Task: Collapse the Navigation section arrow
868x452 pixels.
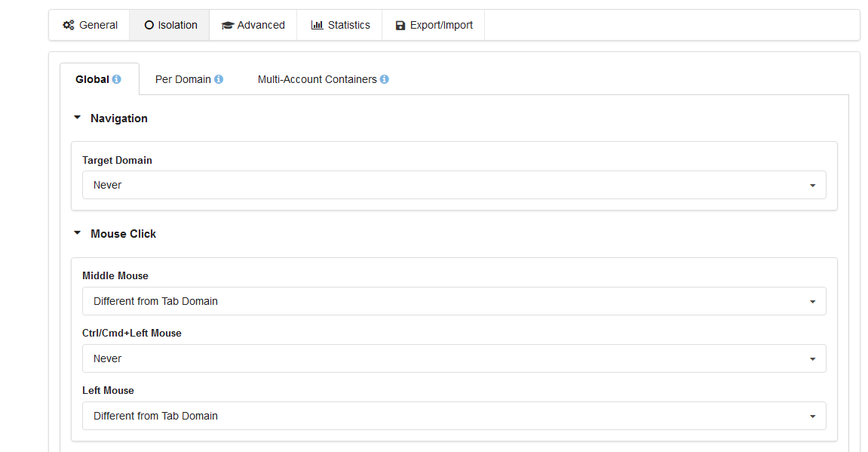Action: [x=77, y=118]
